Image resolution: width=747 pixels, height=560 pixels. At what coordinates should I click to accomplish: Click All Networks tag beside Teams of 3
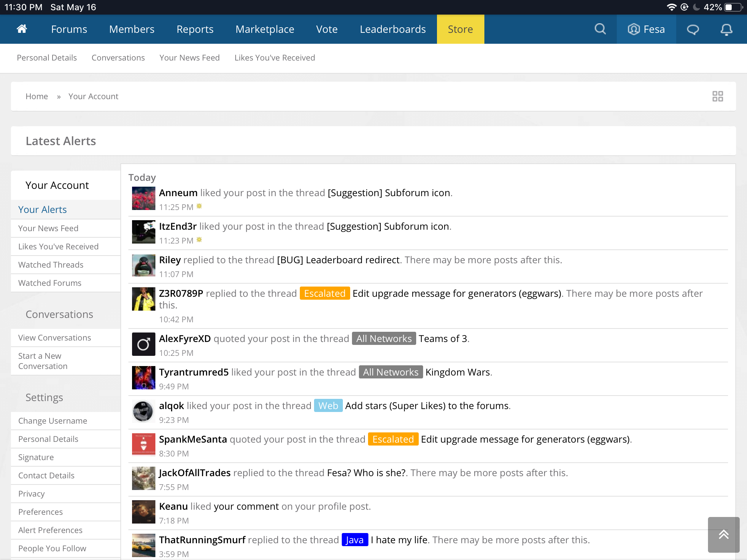384,338
